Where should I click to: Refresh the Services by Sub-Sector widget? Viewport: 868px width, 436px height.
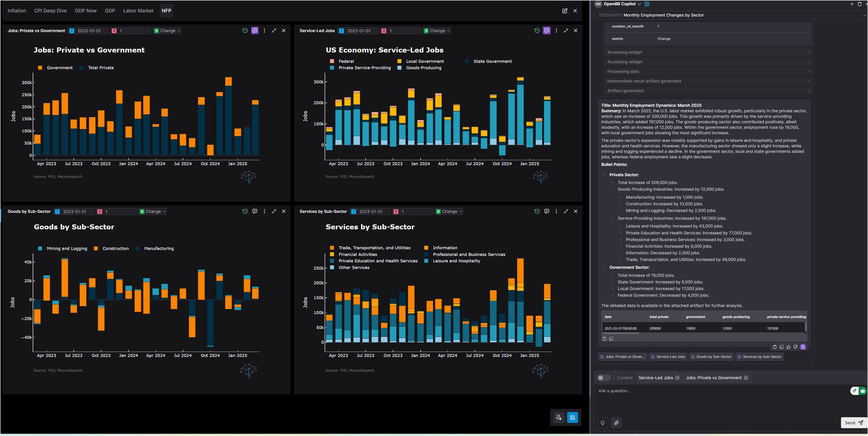[537, 211]
